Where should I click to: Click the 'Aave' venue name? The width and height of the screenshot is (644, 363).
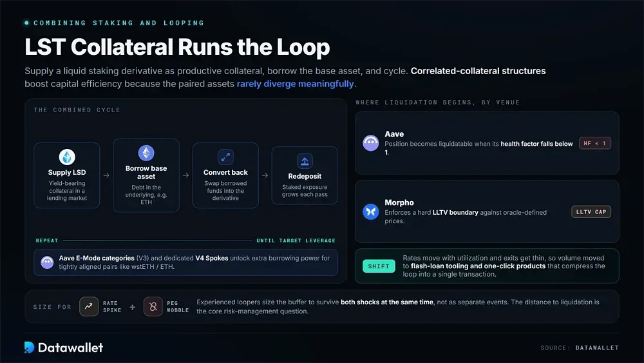394,134
